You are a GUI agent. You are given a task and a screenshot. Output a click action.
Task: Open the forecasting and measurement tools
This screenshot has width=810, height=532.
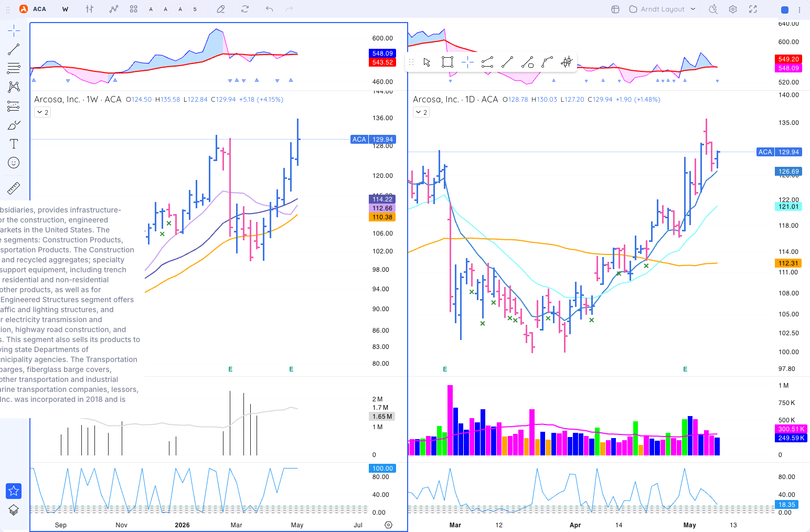tap(14, 106)
